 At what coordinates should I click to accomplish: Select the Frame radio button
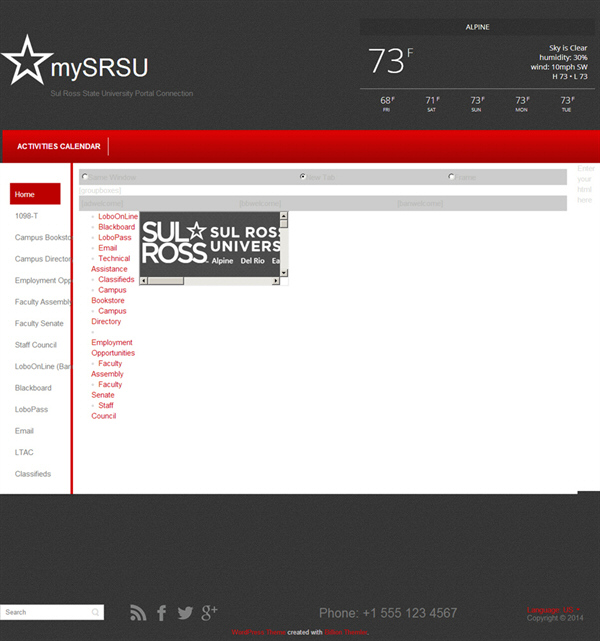pyautogui.click(x=452, y=177)
